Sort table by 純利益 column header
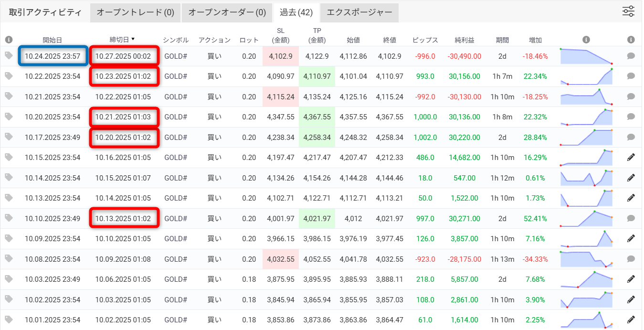Viewport: 644px width, 330px height. [464, 40]
